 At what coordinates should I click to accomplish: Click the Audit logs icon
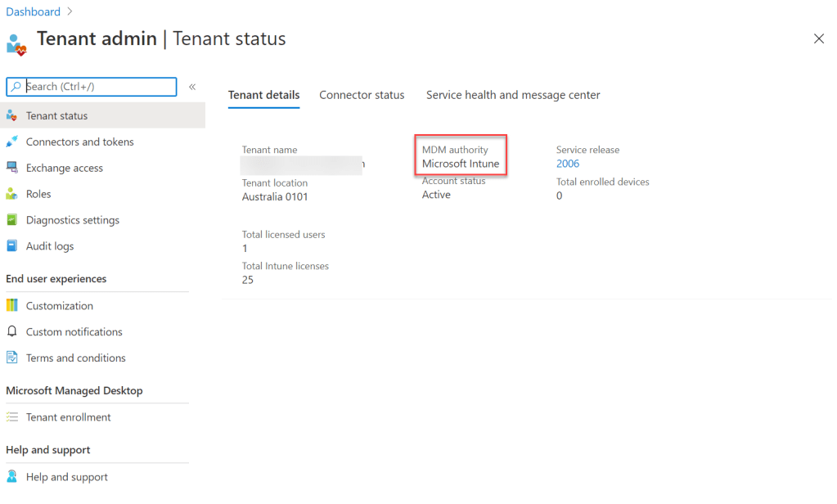coord(11,246)
